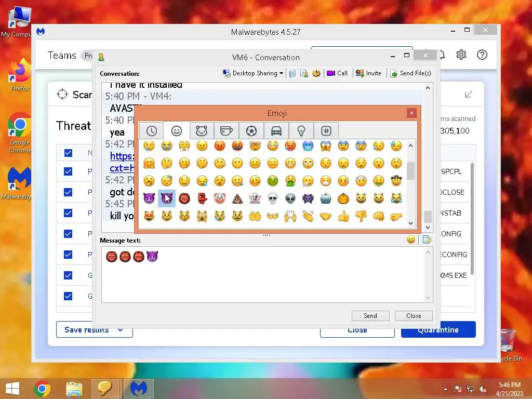This screenshot has width=532, height=399.
Task: Insert the thumbs down emoji
Action: (361, 216)
